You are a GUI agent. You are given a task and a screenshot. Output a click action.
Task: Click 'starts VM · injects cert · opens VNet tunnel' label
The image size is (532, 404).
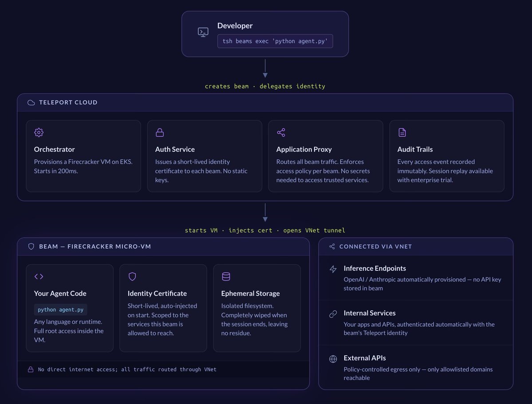tap(265, 230)
